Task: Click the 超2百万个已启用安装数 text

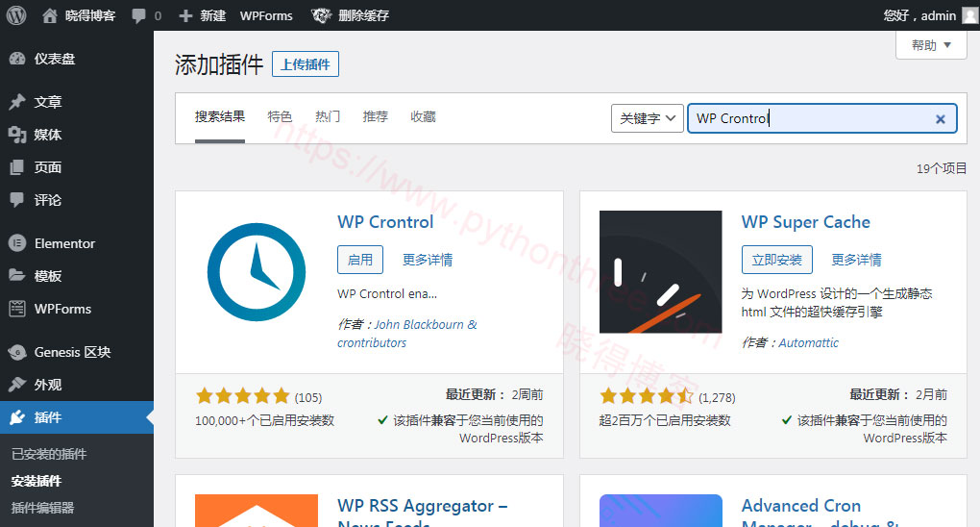Action: click(x=665, y=420)
